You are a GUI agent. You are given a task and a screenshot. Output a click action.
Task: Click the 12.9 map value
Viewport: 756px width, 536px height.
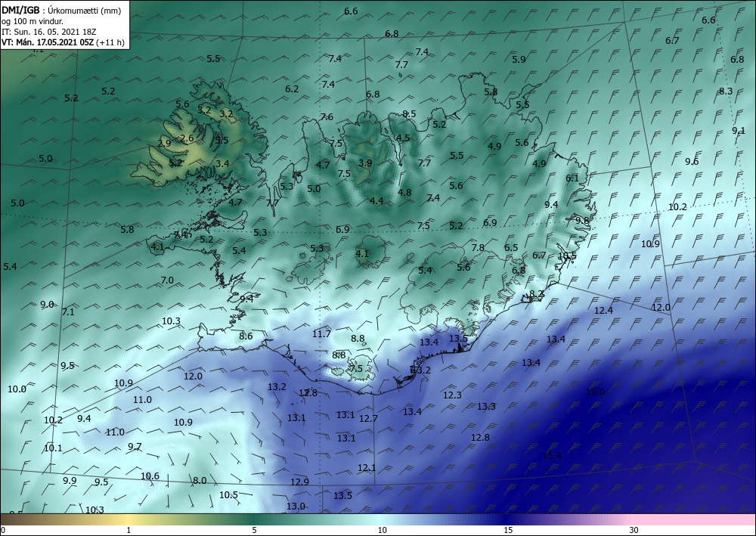click(x=299, y=482)
